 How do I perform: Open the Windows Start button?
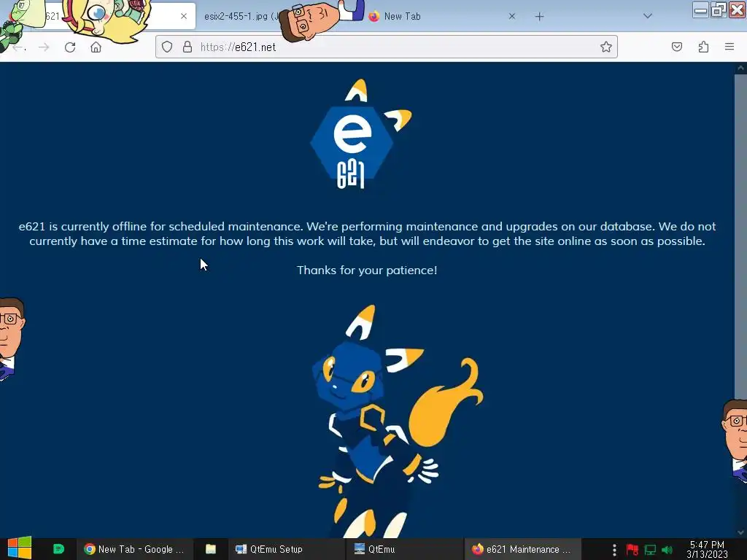point(20,548)
